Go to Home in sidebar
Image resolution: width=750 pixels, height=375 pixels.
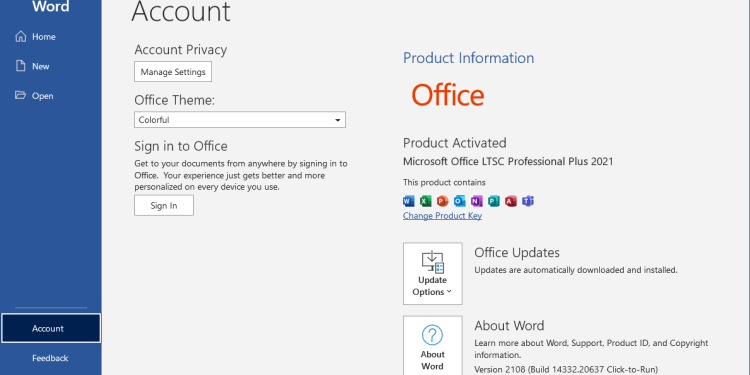51,37
